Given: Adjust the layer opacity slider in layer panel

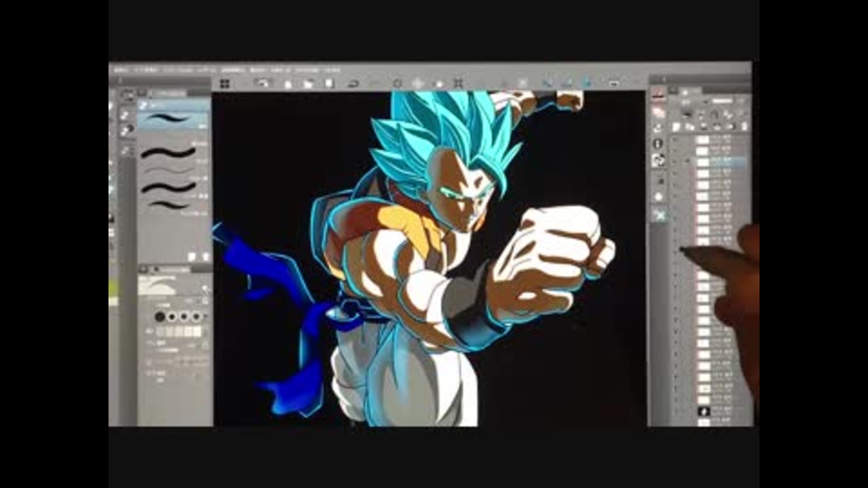Looking at the screenshot, I should (722, 101).
